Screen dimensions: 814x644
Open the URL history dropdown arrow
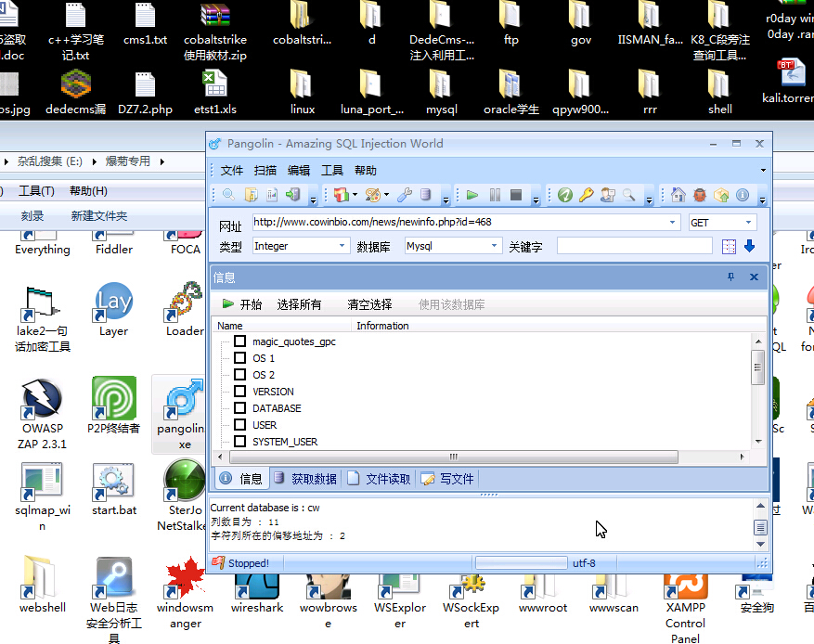pos(672,222)
